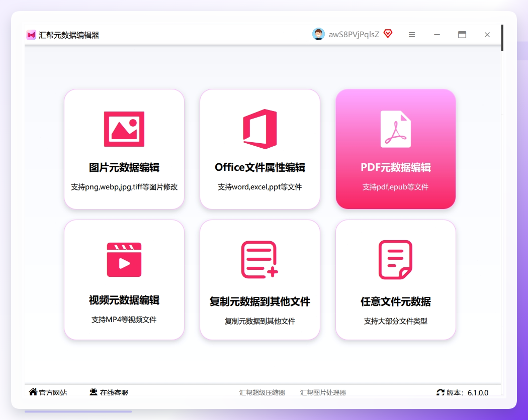Click the customer service headset icon
This screenshot has width=528, height=420.
click(x=93, y=392)
